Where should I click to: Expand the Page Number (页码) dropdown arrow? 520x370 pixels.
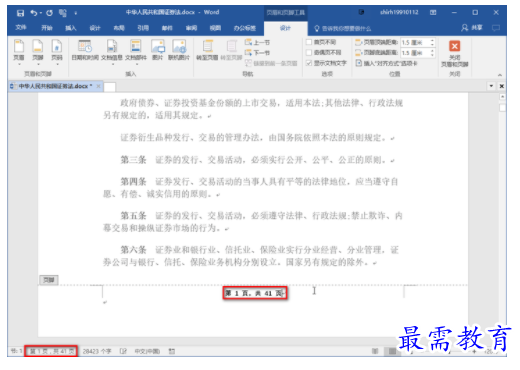pyautogui.click(x=57, y=64)
